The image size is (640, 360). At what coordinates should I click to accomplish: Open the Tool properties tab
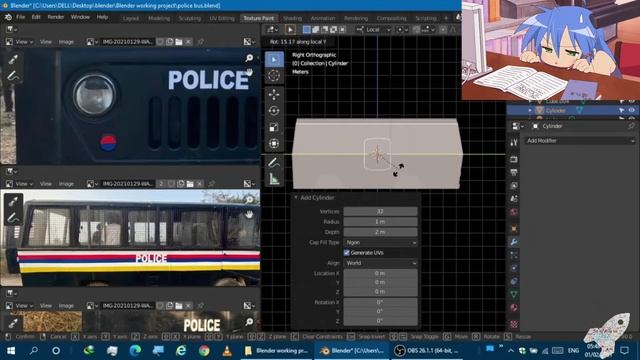coord(514,142)
